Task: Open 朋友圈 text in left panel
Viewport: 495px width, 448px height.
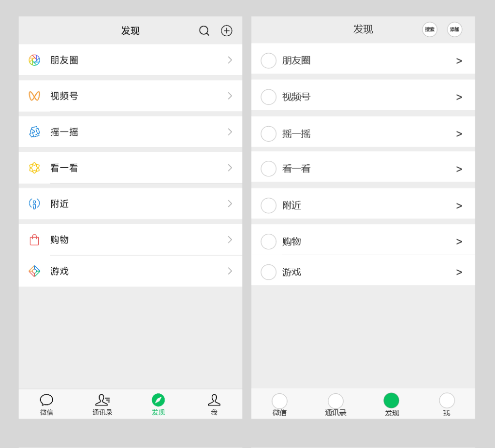Action: (64, 60)
